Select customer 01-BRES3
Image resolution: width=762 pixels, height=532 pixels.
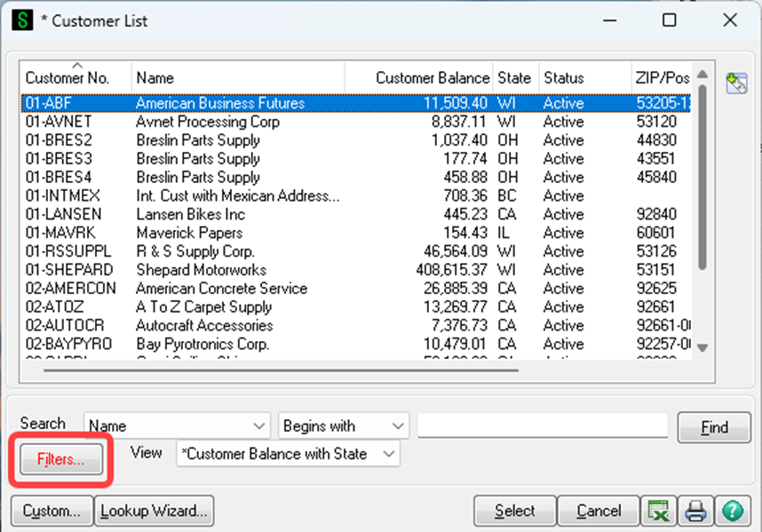coord(356,158)
